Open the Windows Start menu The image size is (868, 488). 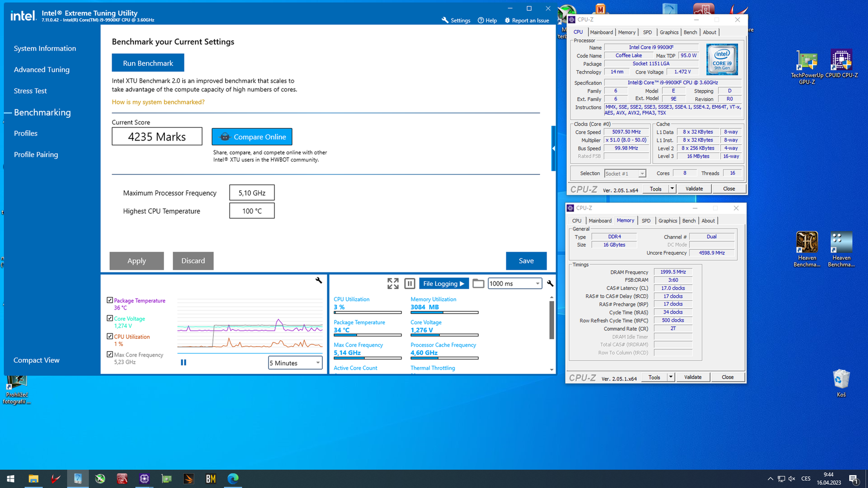click(x=11, y=479)
